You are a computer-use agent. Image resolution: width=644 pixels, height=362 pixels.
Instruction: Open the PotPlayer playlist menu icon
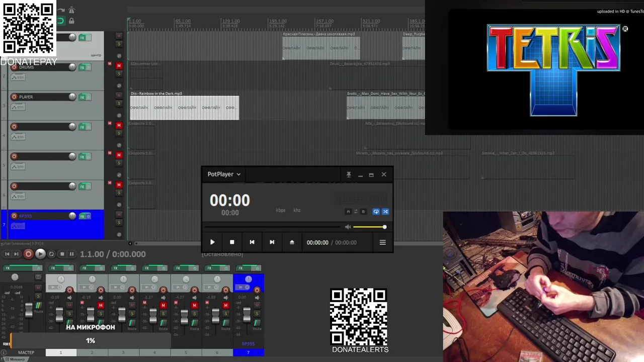[x=382, y=242]
